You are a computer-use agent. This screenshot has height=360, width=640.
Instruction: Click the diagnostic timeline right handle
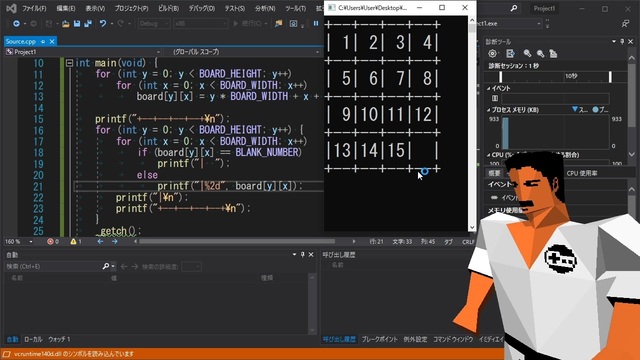(610, 77)
